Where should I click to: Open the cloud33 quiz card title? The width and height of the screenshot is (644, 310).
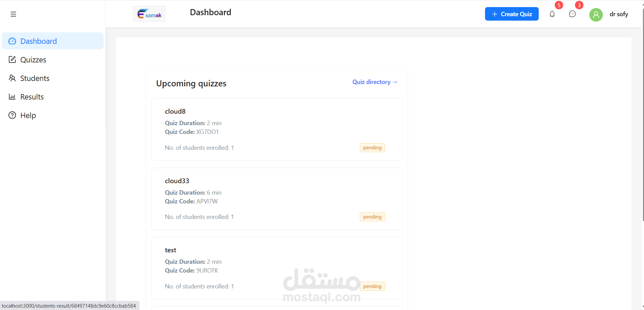(177, 181)
